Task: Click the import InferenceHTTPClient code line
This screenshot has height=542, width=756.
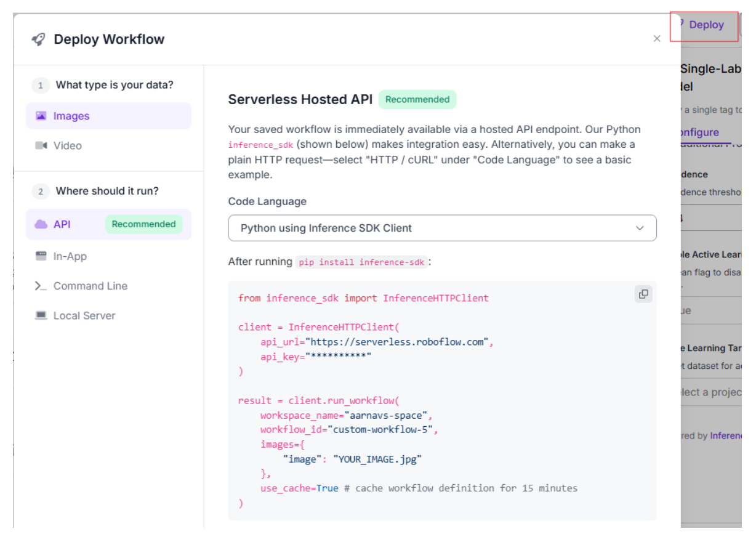Action: tap(363, 298)
